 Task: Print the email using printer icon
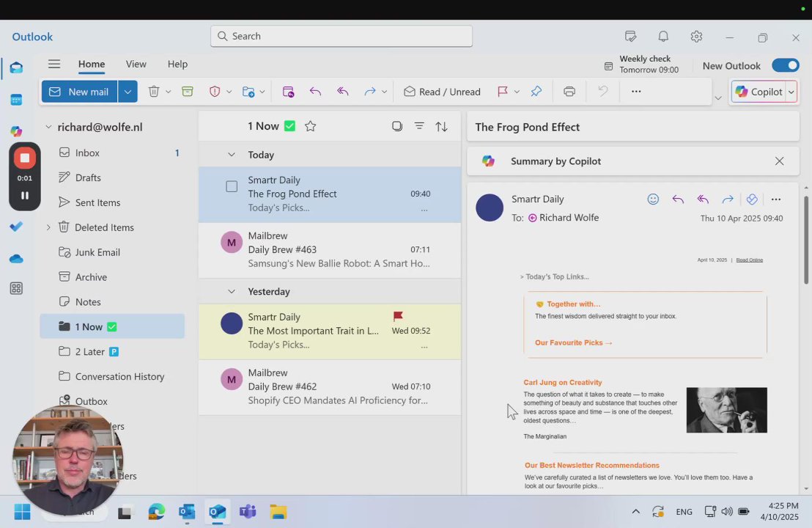pyautogui.click(x=569, y=92)
